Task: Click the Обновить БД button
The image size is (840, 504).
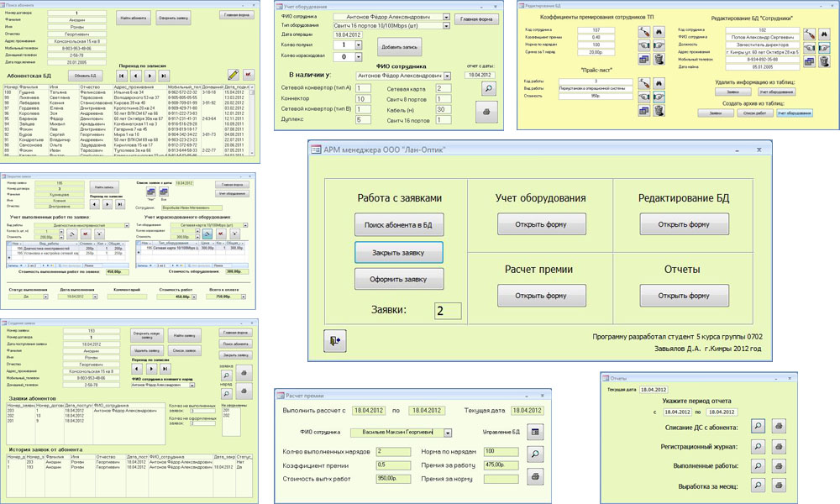Action: (85, 76)
